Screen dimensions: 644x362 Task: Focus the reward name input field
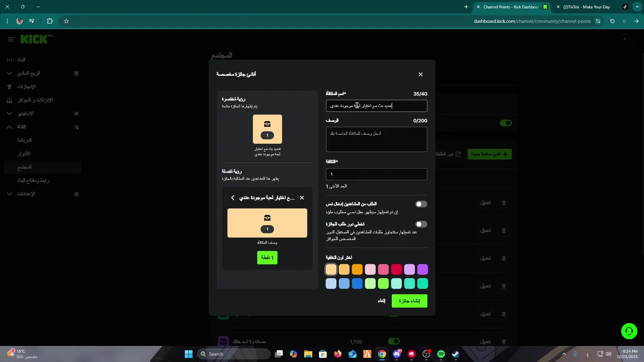376,106
